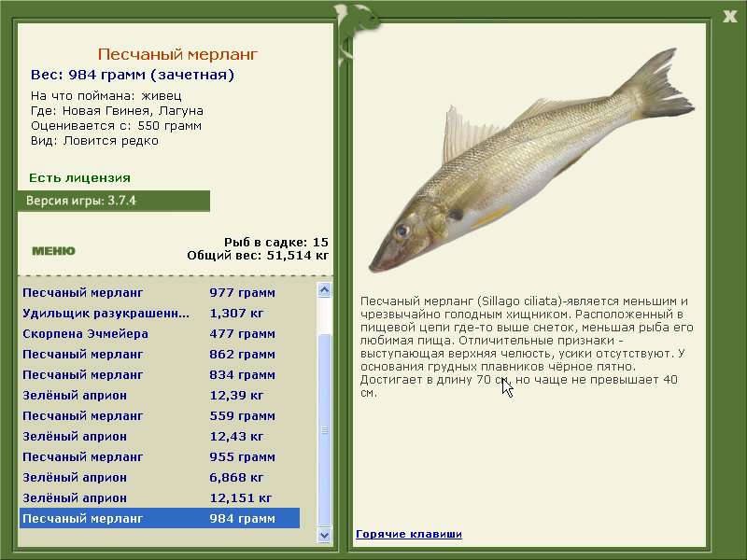Click the scroll down arrow in fish list
The image size is (747, 560).
click(324, 535)
